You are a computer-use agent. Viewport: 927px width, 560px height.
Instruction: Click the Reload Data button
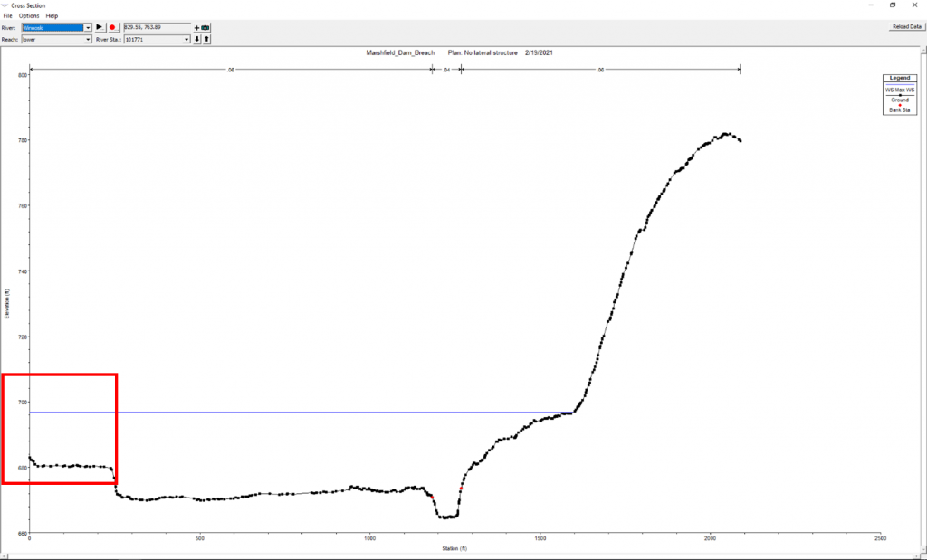pyautogui.click(x=905, y=27)
